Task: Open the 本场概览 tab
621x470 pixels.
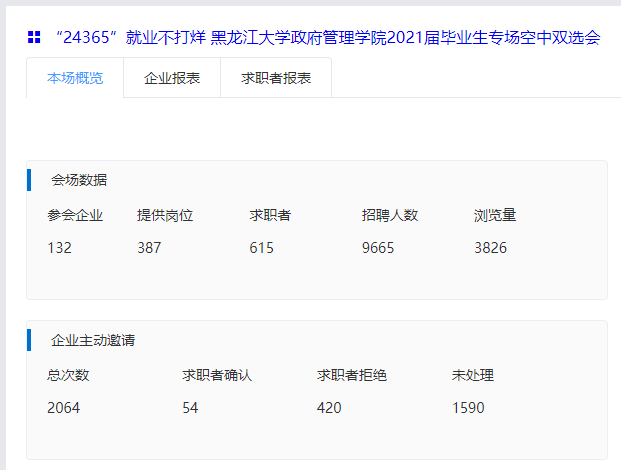Action: pos(75,78)
